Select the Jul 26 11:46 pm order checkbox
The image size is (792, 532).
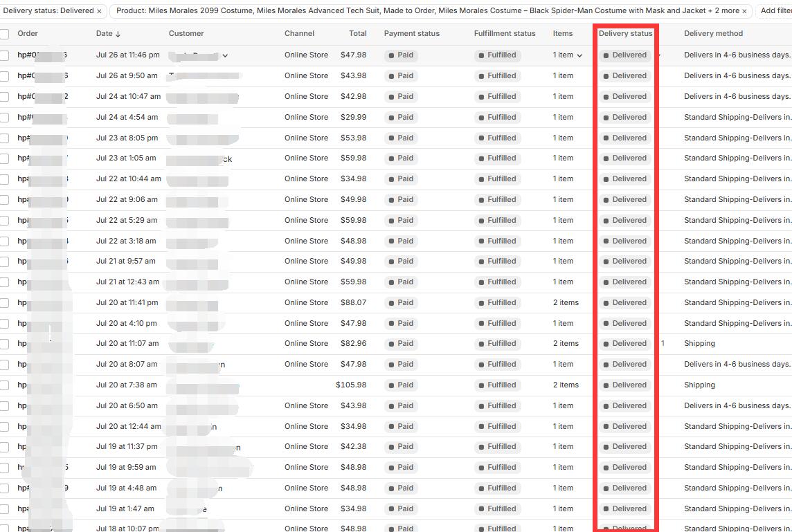[4, 55]
